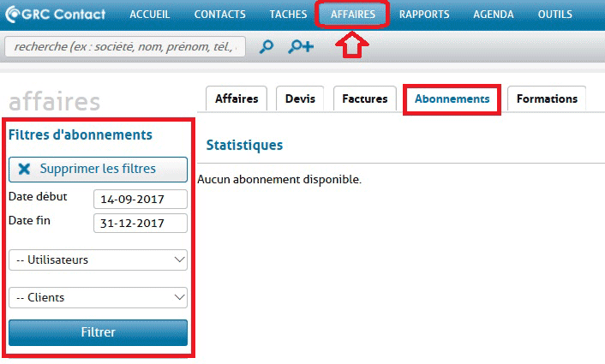Click Supprimer les filtres button
Viewport: 605px width, 364px height.
(98, 169)
